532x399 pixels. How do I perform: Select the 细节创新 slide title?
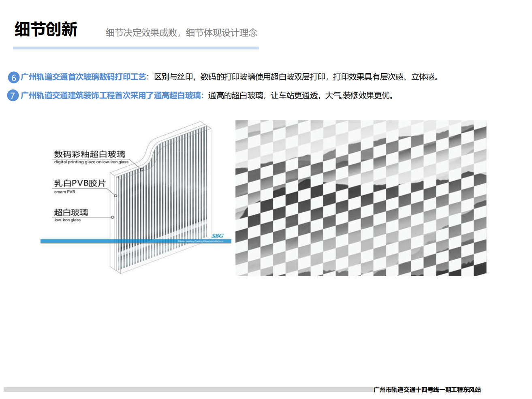[46, 30]
